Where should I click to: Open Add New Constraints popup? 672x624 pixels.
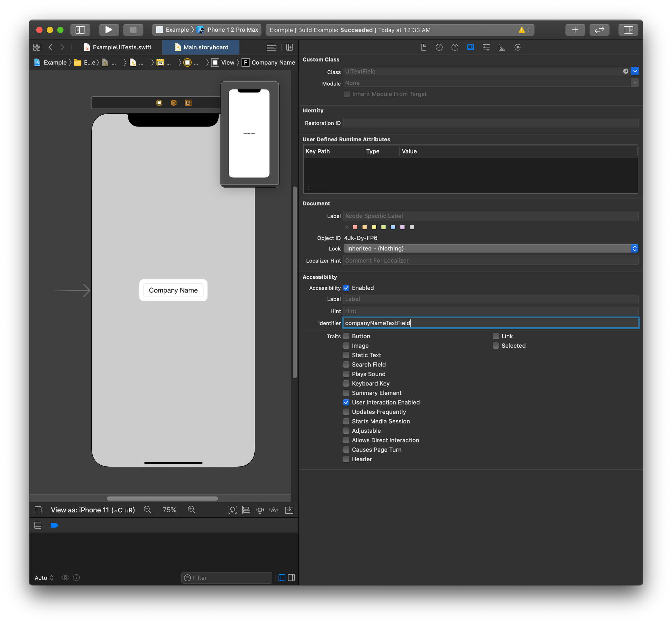click(x=259, y=510)
